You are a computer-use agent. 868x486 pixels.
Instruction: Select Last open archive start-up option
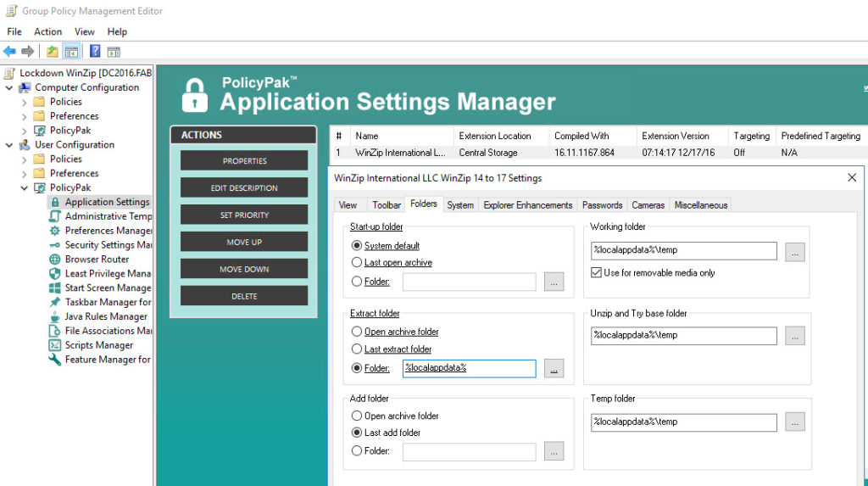tap(357, 263)
